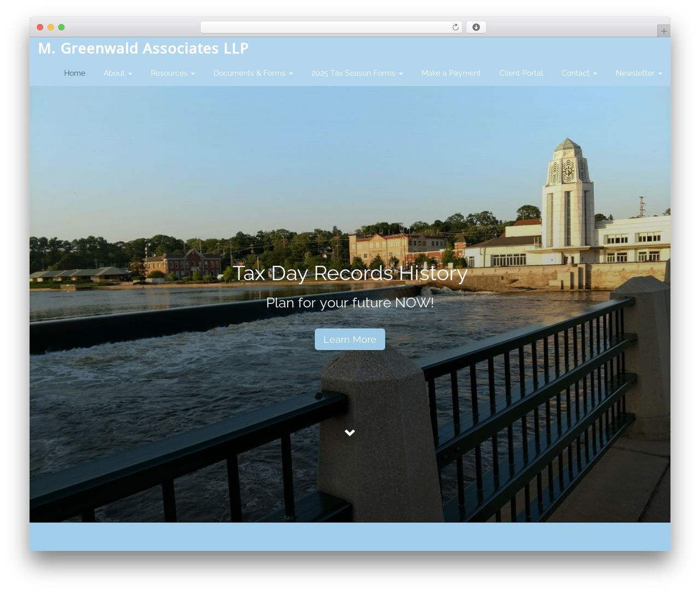Click the scroll-down chevron arrow on hero image
Image resolution: width=700 pixels, height=593 pixels.
coord(350,433)
